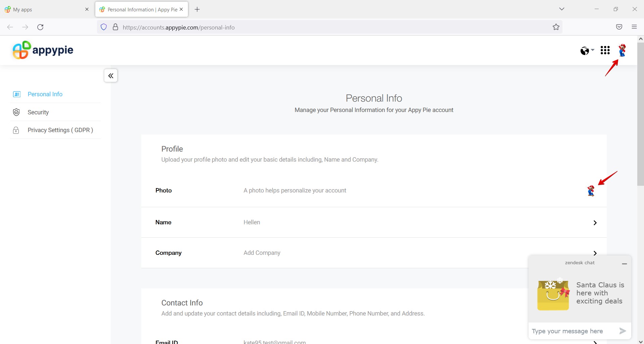Screen dimensions: 644x344
Task: Click the Security shield icon
Action: [16, 112]
